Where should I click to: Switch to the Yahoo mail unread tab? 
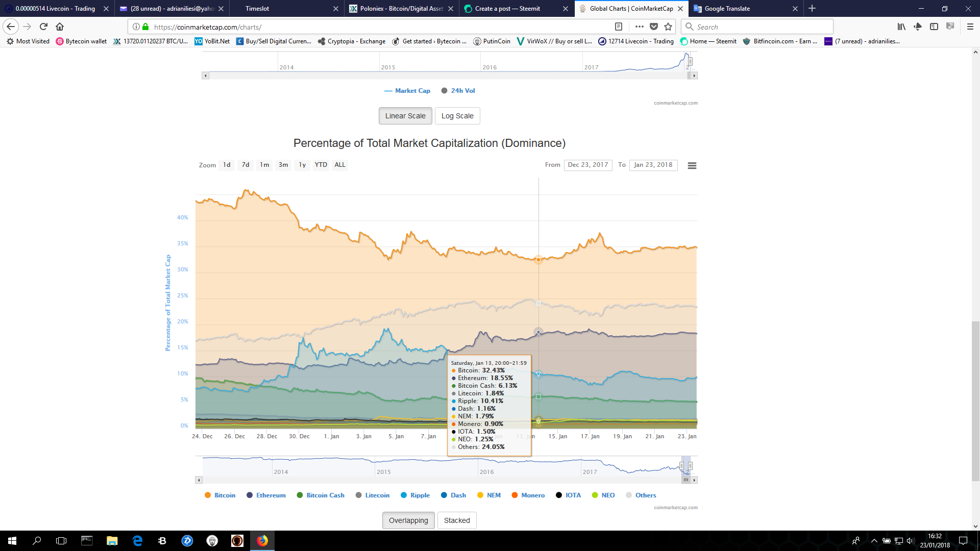point(171,9)
